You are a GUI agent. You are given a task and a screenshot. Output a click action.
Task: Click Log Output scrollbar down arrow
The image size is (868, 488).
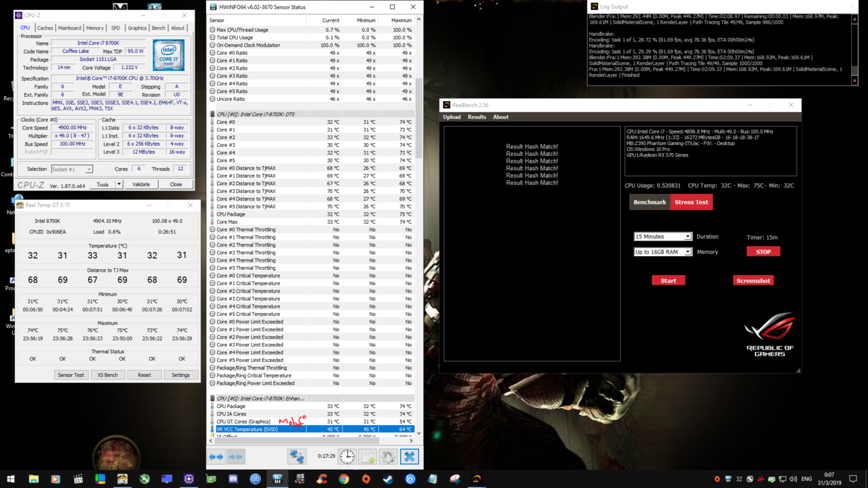tap(854, 81)
